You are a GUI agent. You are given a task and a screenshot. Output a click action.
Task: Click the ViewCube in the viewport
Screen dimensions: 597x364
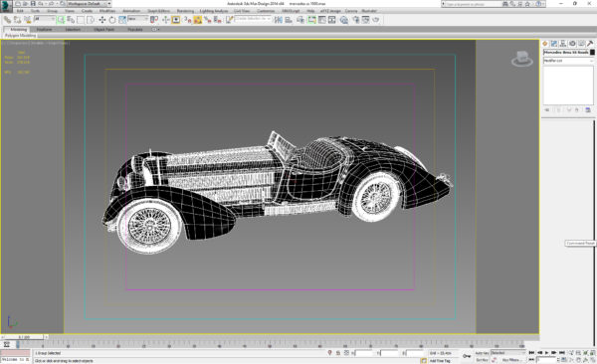click(x=522, y=59)
